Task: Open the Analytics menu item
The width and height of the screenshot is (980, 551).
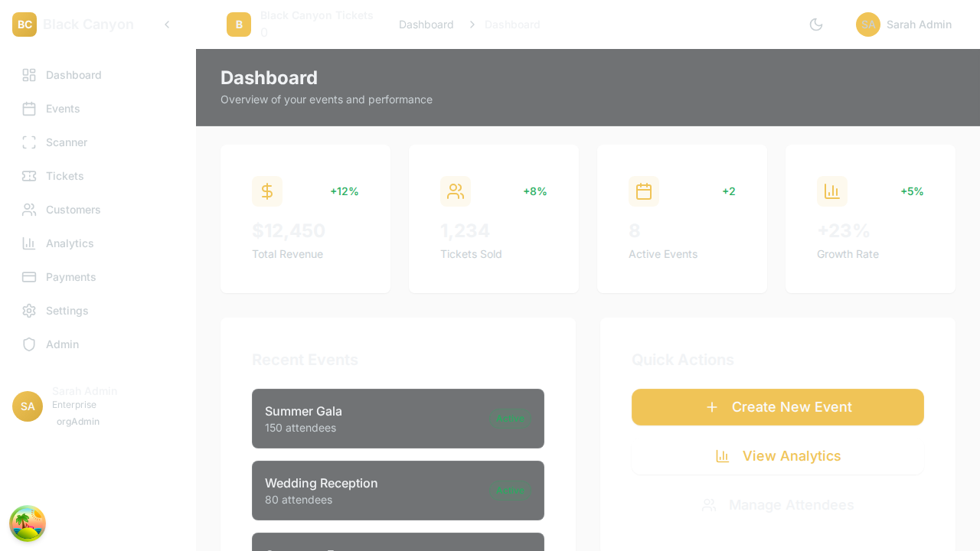Action: click(70, 243)
